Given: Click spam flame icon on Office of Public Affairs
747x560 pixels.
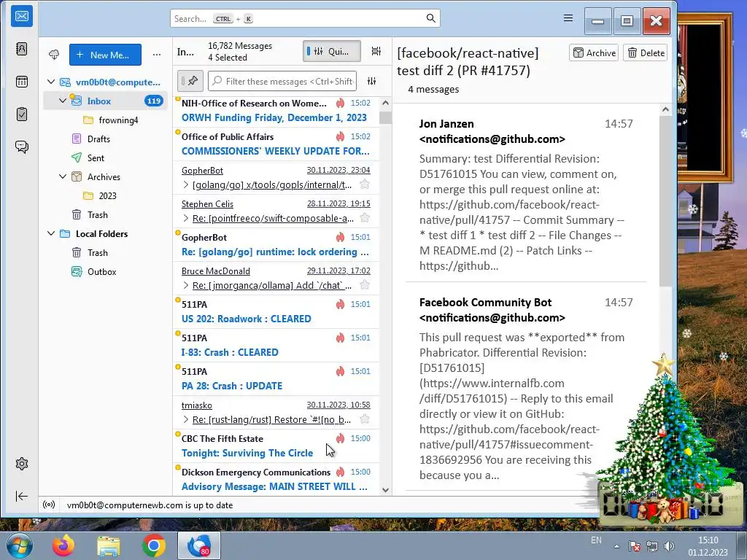Looking at the screenshot, I should point(340,136).
